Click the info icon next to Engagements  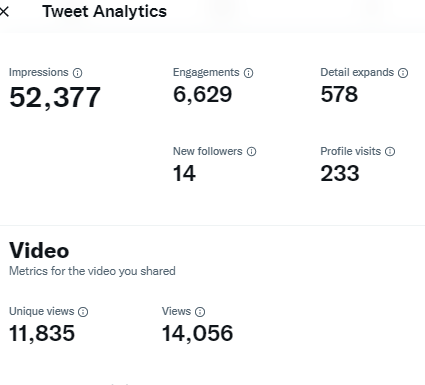tap(248, 73)
